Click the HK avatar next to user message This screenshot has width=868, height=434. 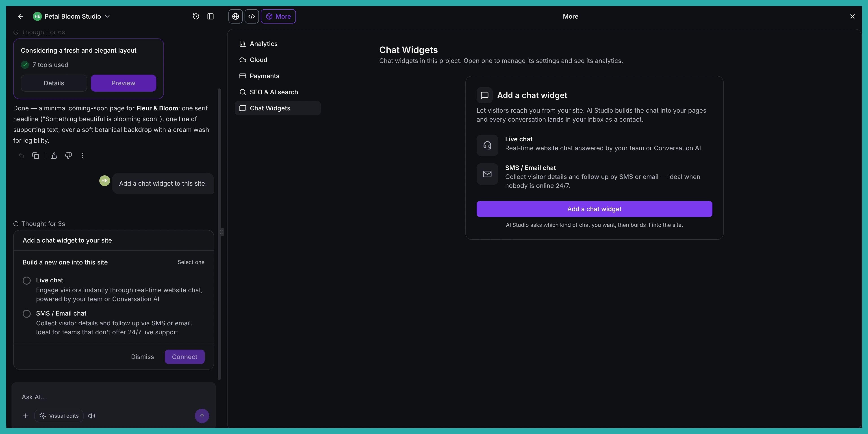pos(104,181)
